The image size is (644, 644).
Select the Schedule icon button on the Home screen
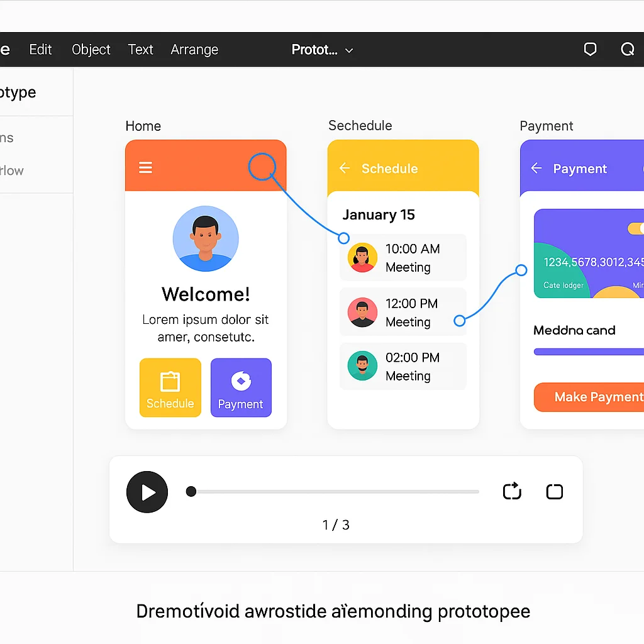[170, 387]
